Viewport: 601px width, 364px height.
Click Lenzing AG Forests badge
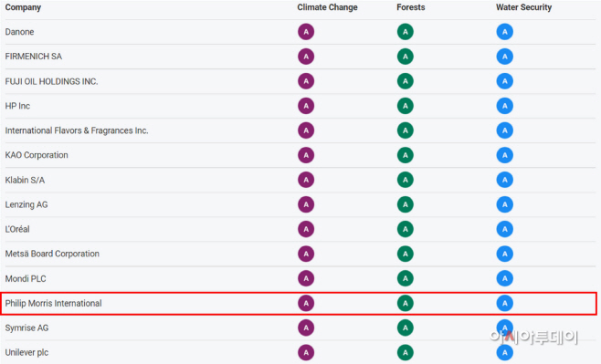click(x=406, y=204)
